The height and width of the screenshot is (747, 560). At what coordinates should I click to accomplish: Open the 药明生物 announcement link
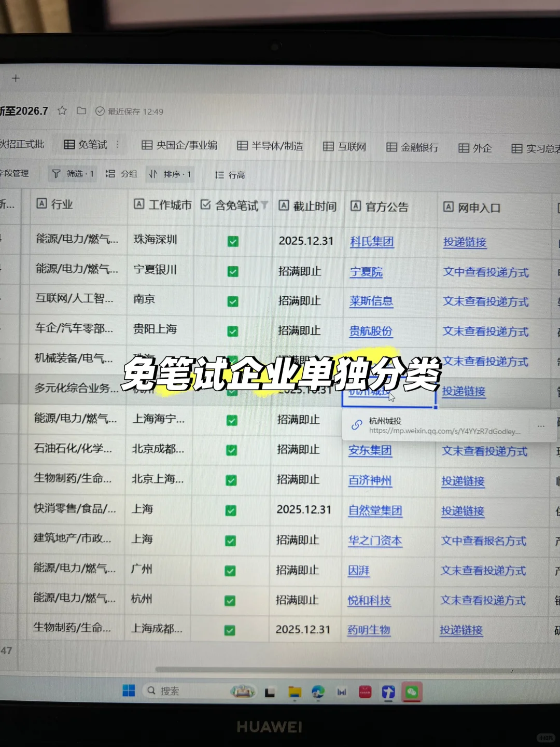coord(369,630)
